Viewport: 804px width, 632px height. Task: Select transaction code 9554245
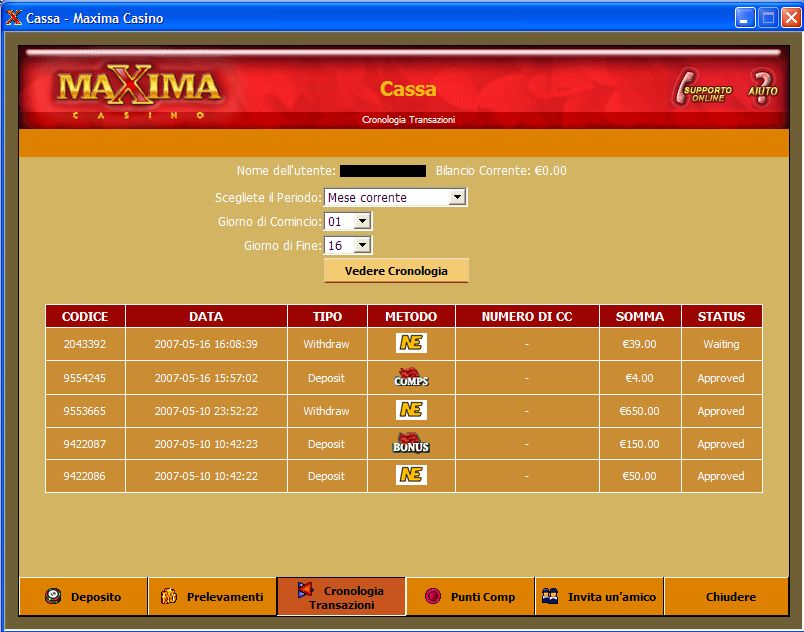85,378
